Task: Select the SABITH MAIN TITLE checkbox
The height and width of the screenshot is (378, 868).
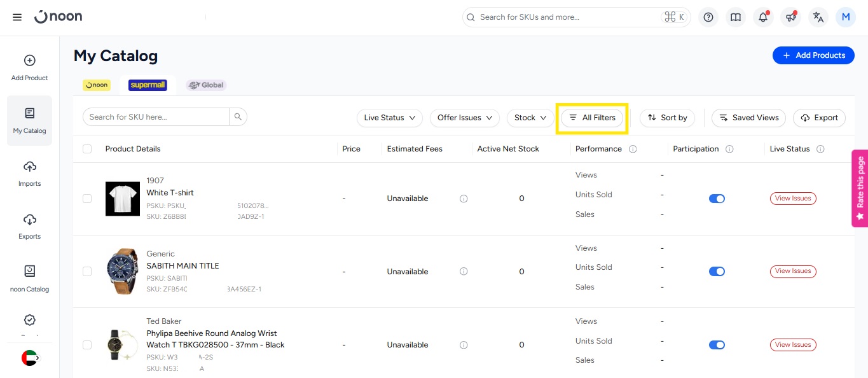Action: click(x=87, y=272)
